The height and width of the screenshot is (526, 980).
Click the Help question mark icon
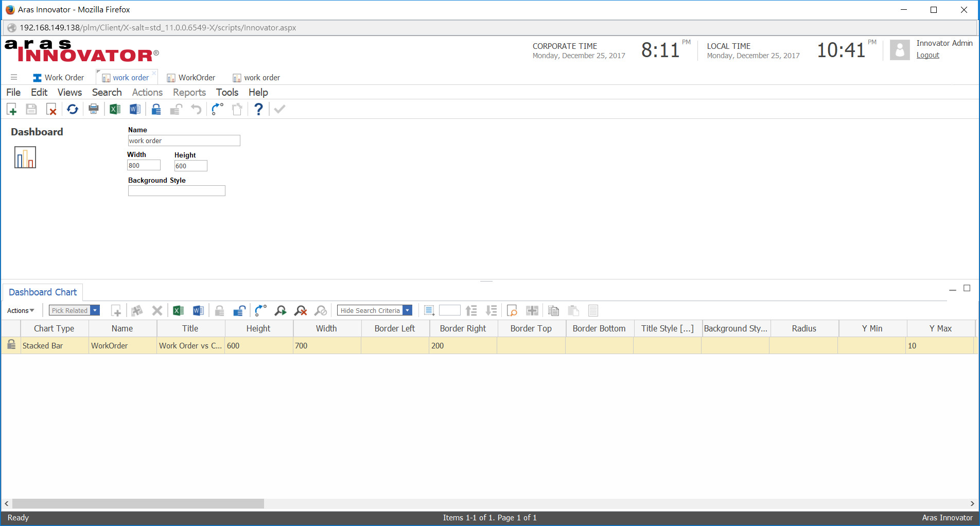pyautogui.click(x=258, y=109)
